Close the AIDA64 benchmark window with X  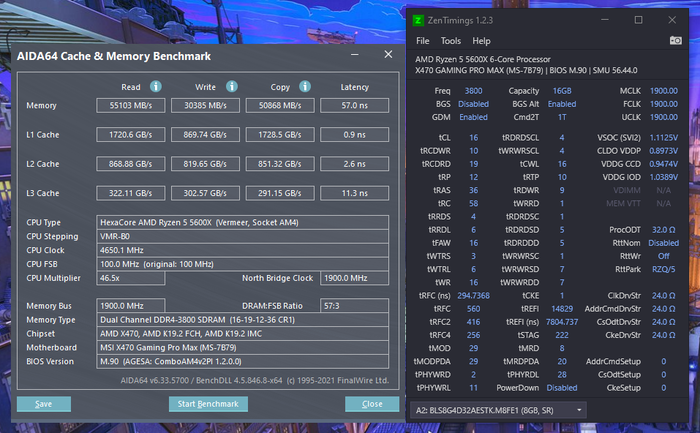click(x=388, y=54)
